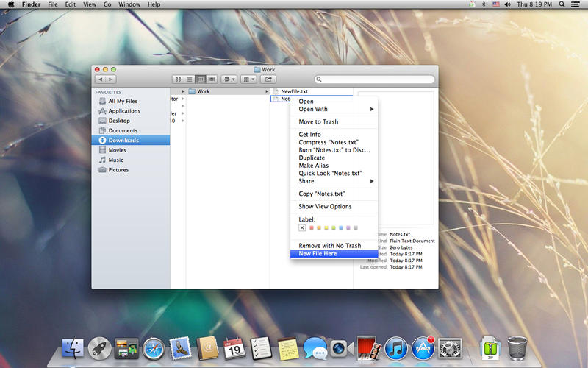The width and height of the screenshot is (588, 368).
Task: Open the Action gear dropdown menu
Action: 229,79
